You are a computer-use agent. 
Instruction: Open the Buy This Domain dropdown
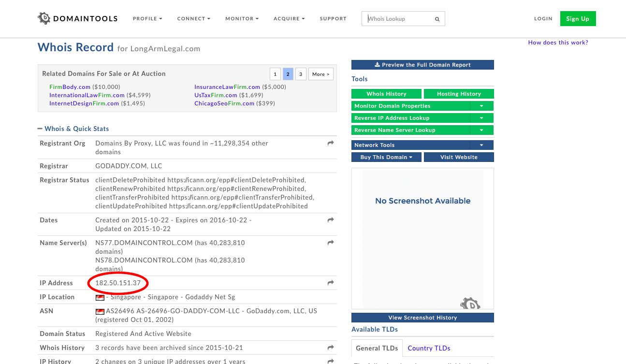(x=387, y=157)
